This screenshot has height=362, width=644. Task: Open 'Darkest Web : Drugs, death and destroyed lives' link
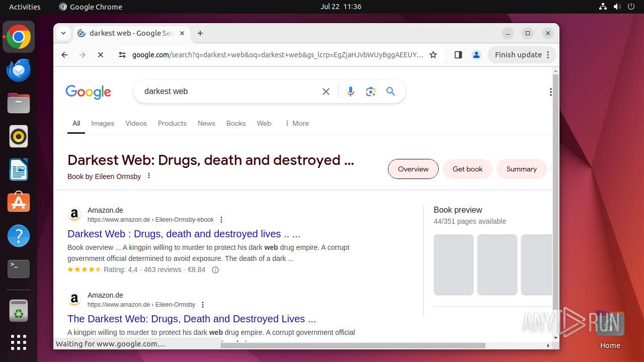point(184,234)
